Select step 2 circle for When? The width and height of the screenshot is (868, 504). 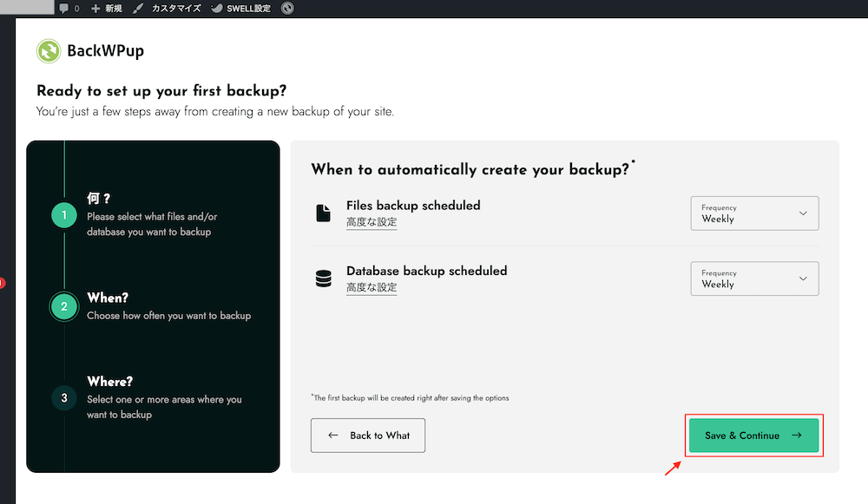pyautogui.click(x=64, y=306)
